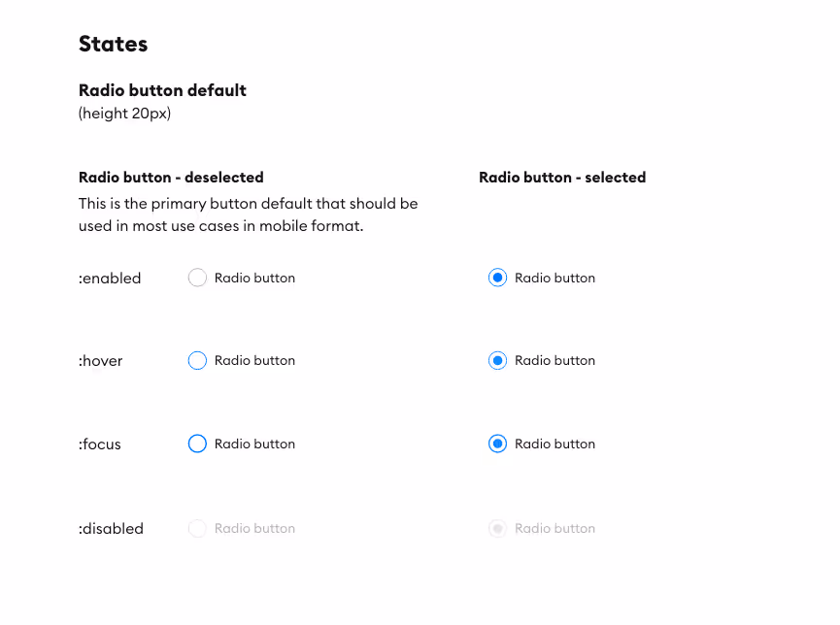Click the Radio button label in disabled row
This screenshot has height=625, width=840.
pyautogui.click(x=255, y=528)
